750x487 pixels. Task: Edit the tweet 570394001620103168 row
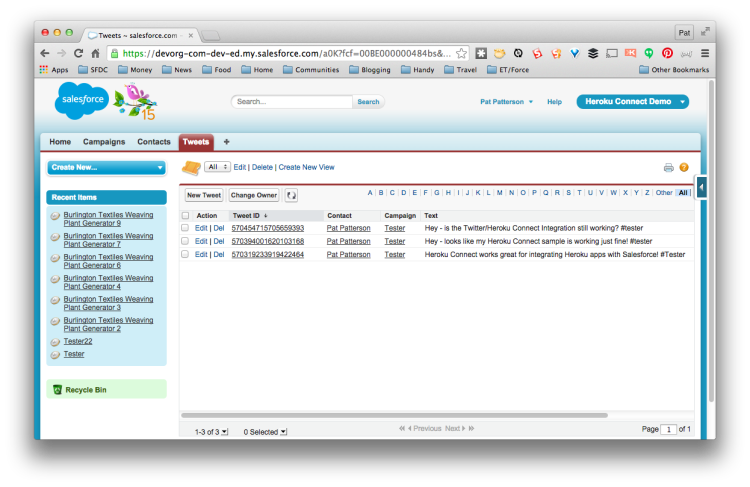point(201,241)
